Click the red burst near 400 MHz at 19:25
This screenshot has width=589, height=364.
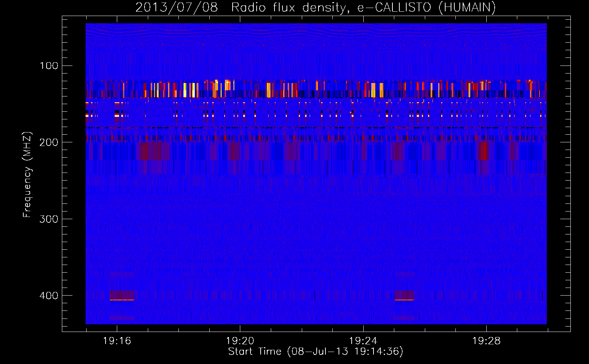coord(404,295)
